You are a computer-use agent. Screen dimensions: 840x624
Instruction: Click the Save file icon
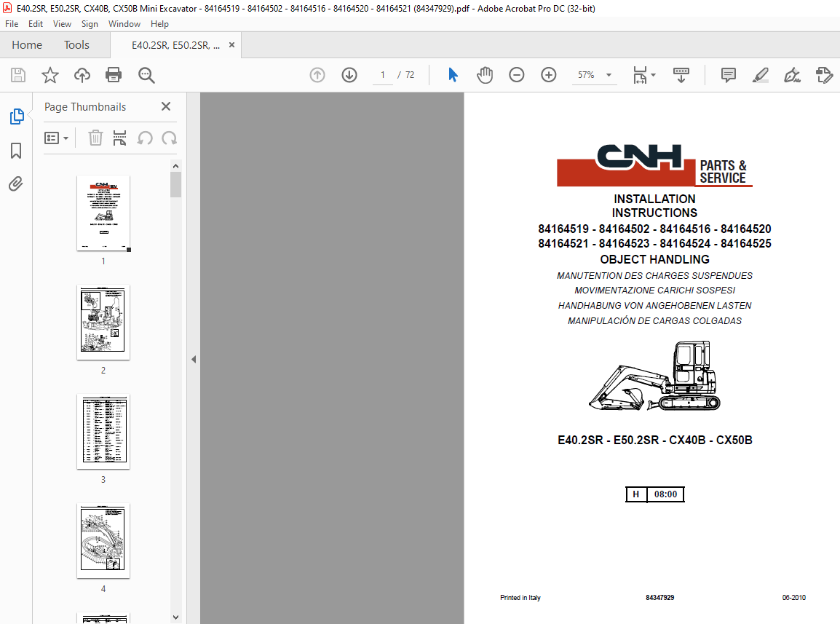point(18,75)
